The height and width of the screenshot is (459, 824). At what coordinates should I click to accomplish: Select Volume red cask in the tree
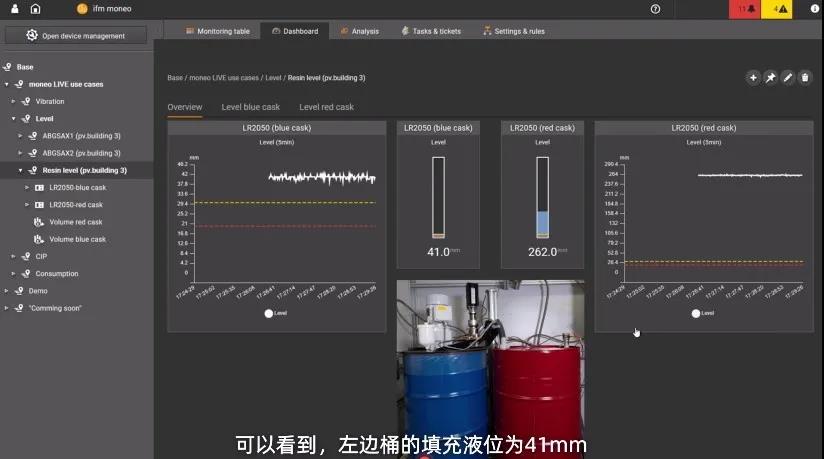(x=75, y=222)
